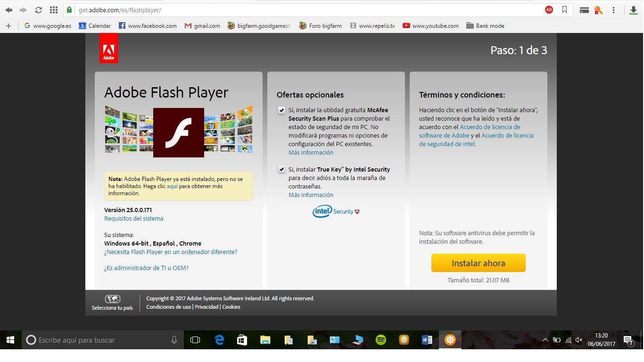Uncheck the McAfee Security Scan Plus offer
The image size is (644, 362).
(x=281, y=110)
